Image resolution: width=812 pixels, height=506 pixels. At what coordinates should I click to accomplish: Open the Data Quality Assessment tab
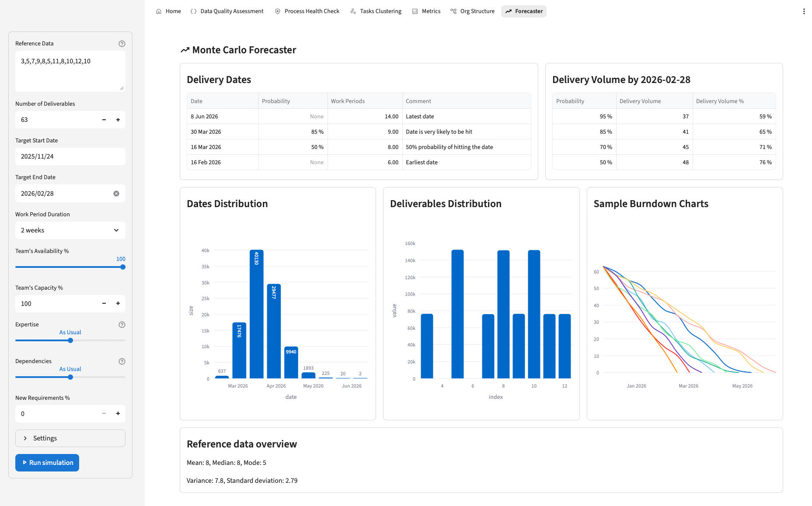click(227, 11)
